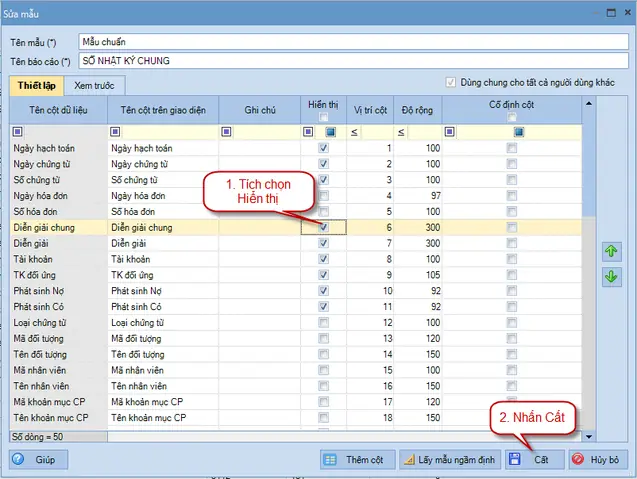Click the ≤ operator under Độ rộng
The width and height of the screenshot is (637, 479).
point(401,132)
